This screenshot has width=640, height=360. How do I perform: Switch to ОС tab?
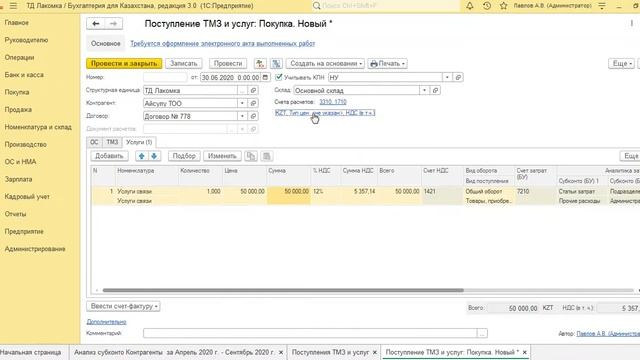[x=94, y=142]
